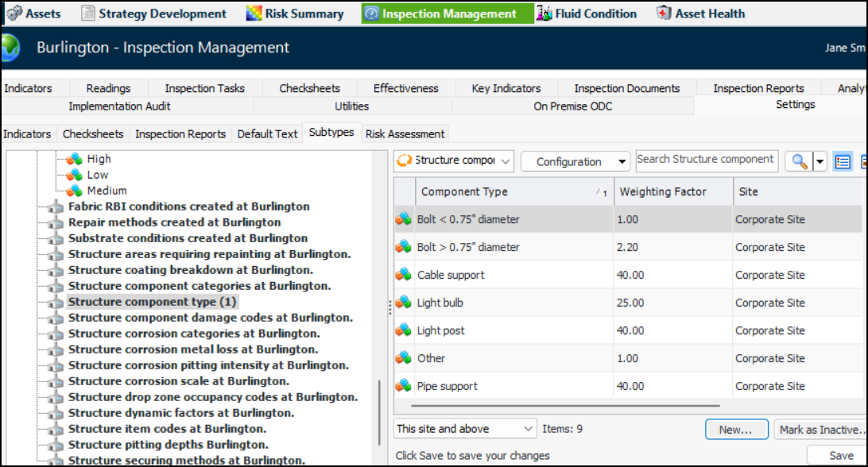Click the Assets gear icon

tap(14, 14)
